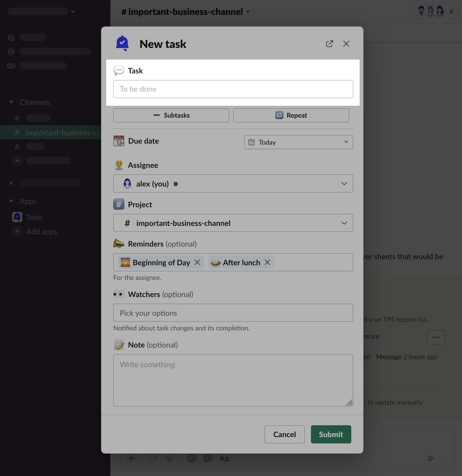This screenshot has width=462, height=476.
Task: Click the plus attachment icon in the composer
Action: [x=131, y=458]
